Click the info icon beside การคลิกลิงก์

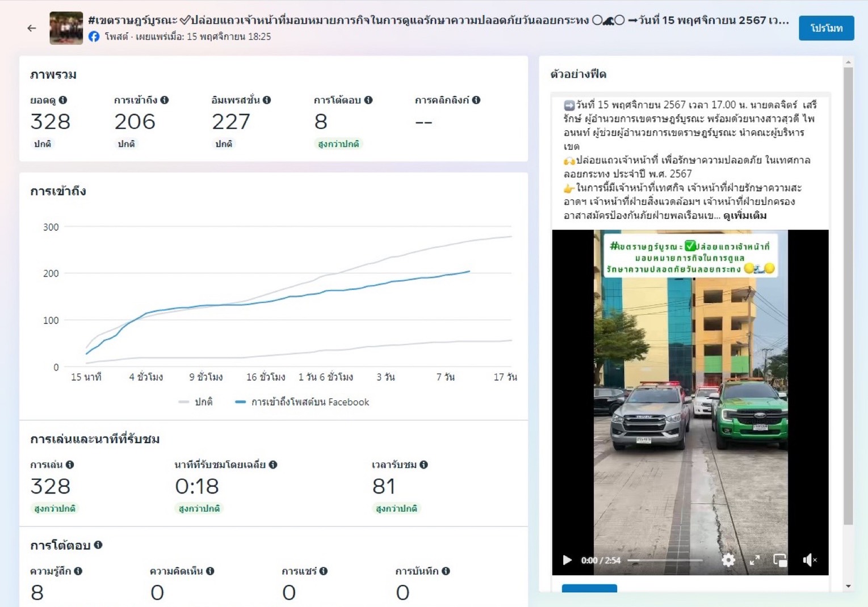pyautogui.click(x=476, y=100)
